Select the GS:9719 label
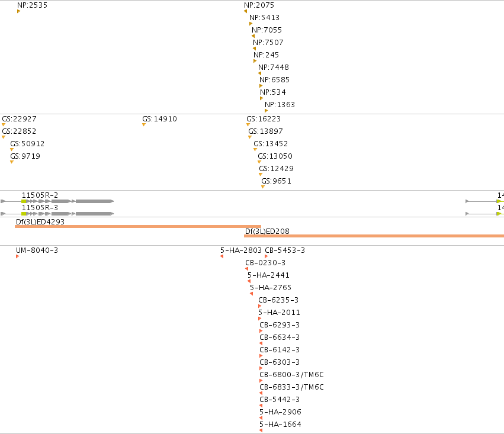Screen dimensions: 504x434 (x=25, y=156)
